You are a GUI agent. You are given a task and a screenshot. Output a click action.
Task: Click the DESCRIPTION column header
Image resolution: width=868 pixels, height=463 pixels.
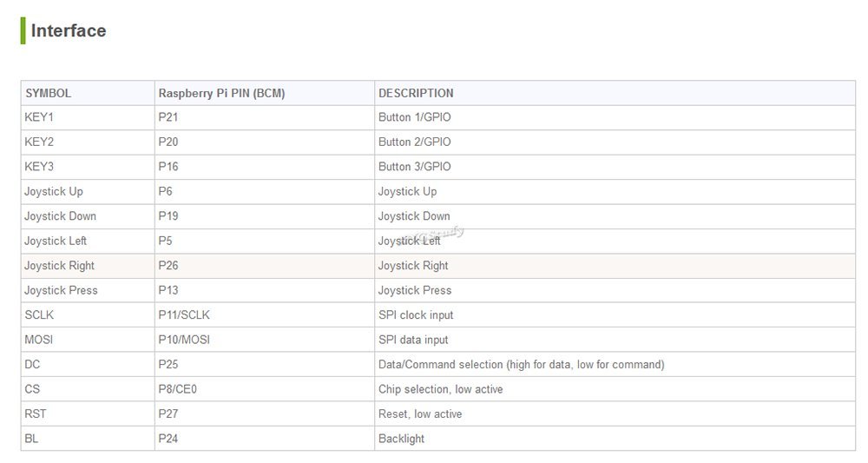416,93
